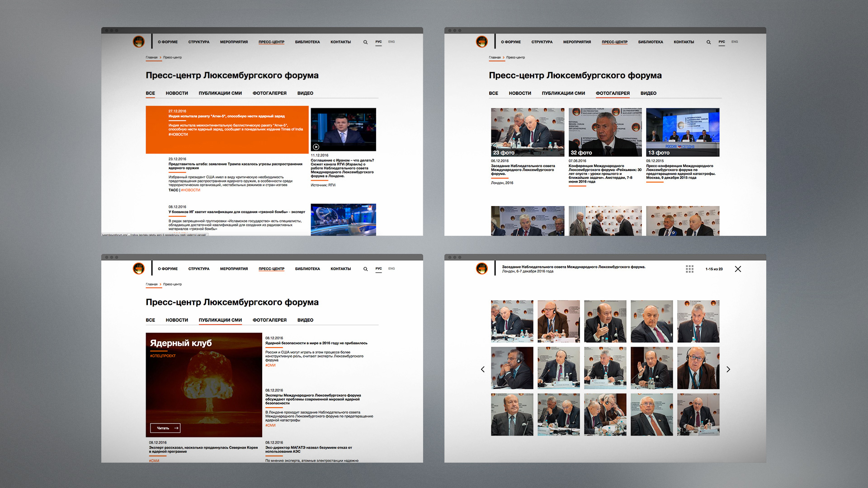
Task: Select ФОТОГАЛЕРЕЯ tab in top-left window
Action: click(269, 93)
